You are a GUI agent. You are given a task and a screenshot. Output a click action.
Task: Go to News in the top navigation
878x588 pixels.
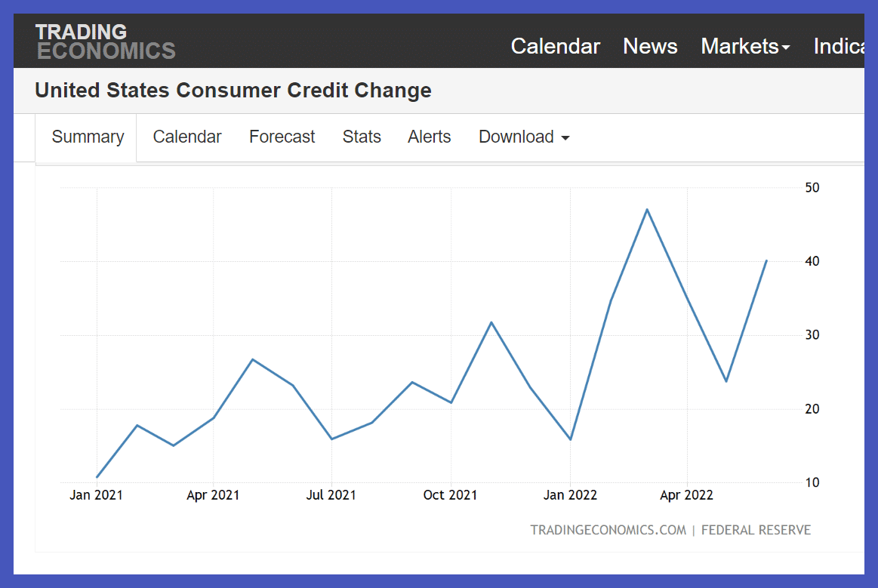[x=650, y=46]
